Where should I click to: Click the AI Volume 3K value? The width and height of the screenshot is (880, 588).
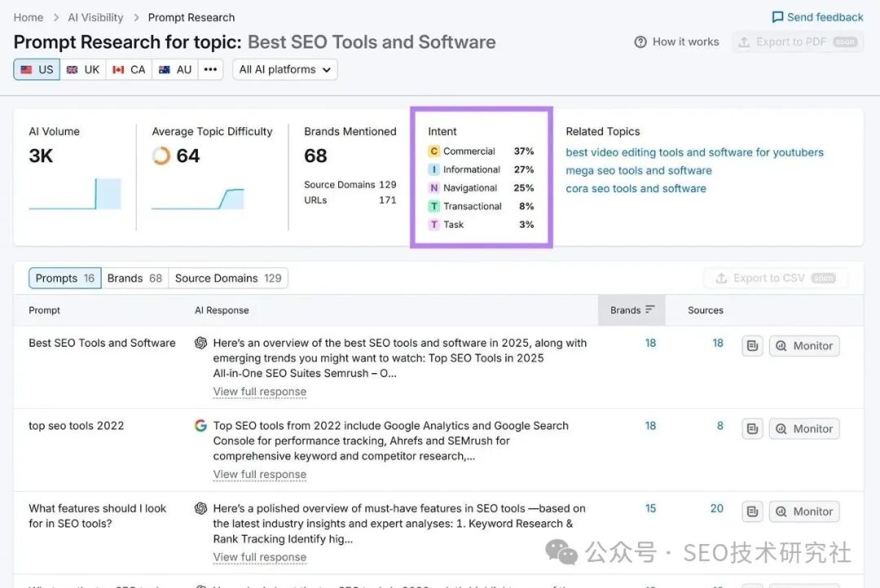(x=41, y=156)
